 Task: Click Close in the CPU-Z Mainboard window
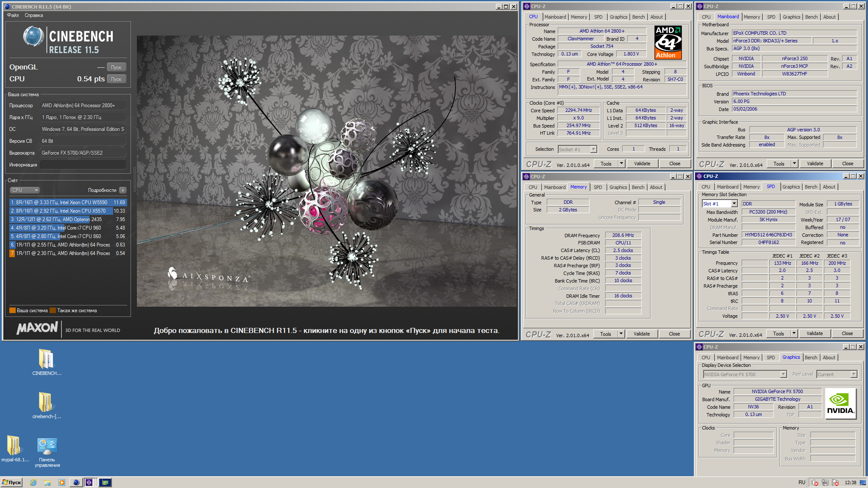847,164
